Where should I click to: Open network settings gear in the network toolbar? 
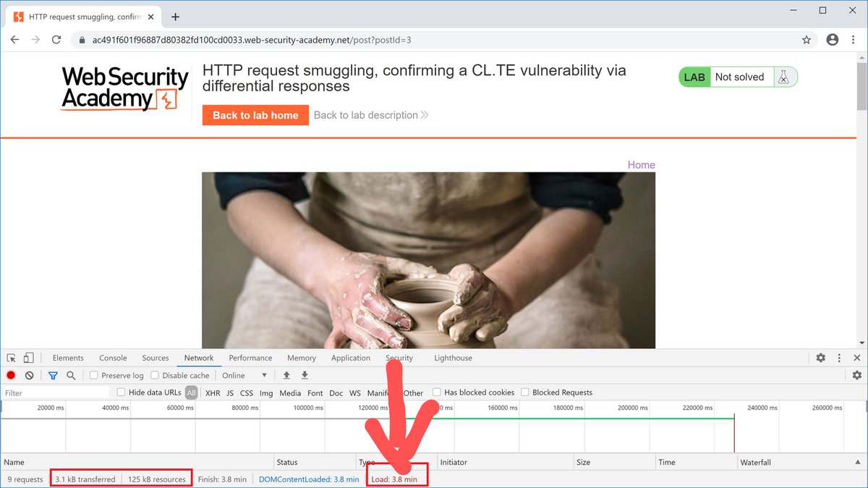pyautogui.click(x=857, y=375)
